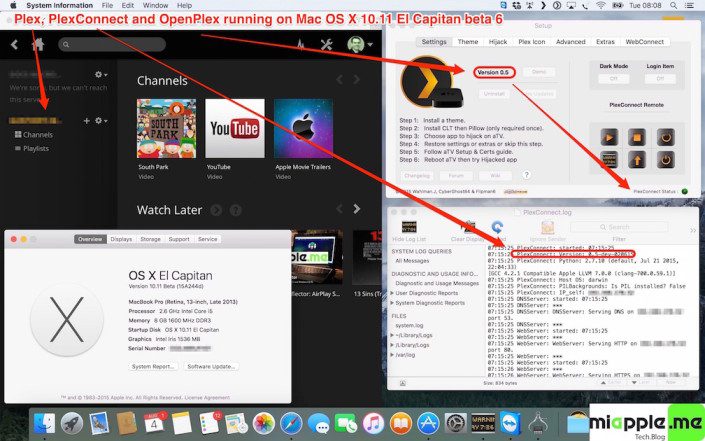Open Plex settings tools icon
Screen dimensions: 705x441
coord(326,45)
